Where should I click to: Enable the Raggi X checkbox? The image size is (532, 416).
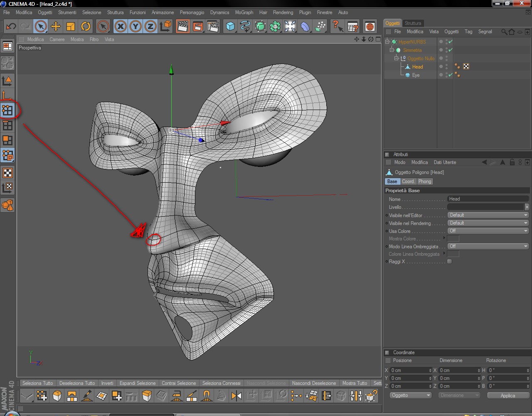click(x=449, y=262)
